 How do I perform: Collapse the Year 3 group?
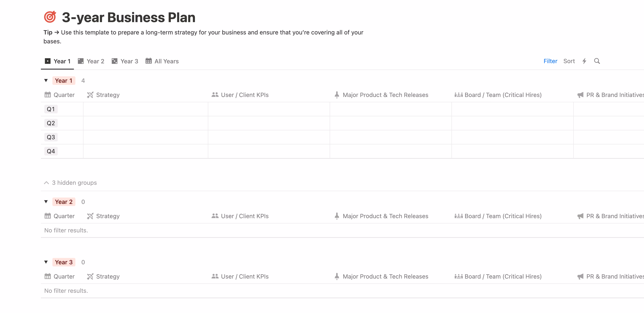pyautogui.click(x=46, y=262)
